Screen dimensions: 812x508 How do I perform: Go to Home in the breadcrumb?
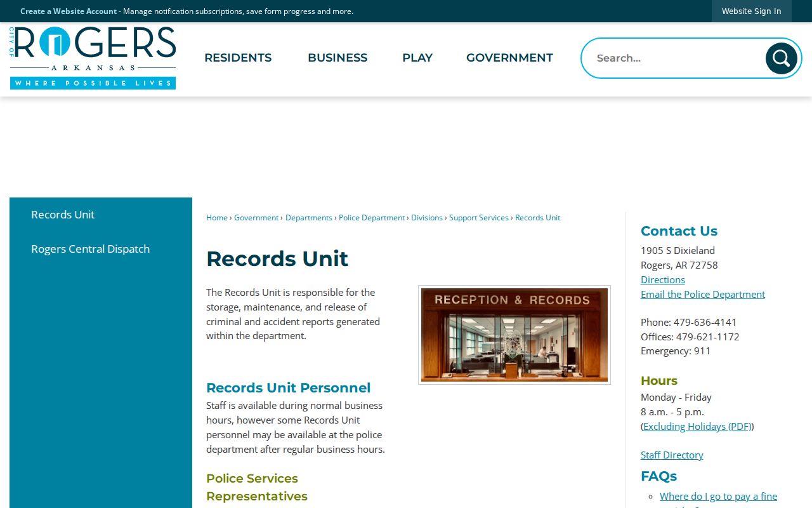coord(217,218)
